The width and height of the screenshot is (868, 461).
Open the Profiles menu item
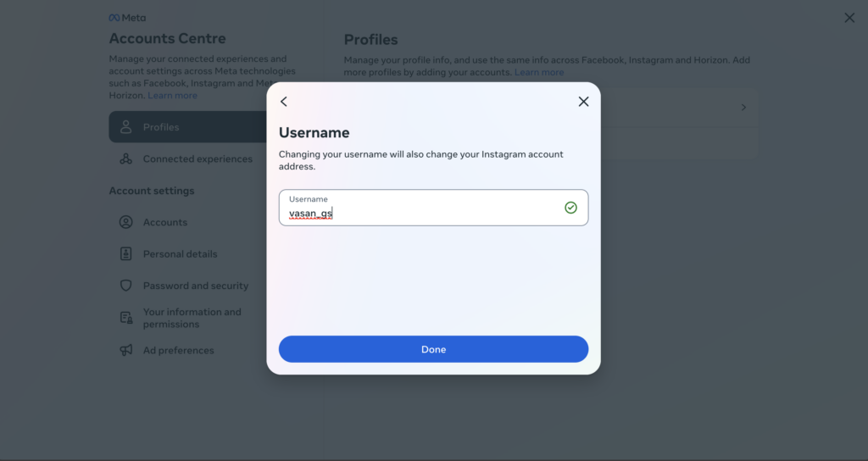coord(188,127)
